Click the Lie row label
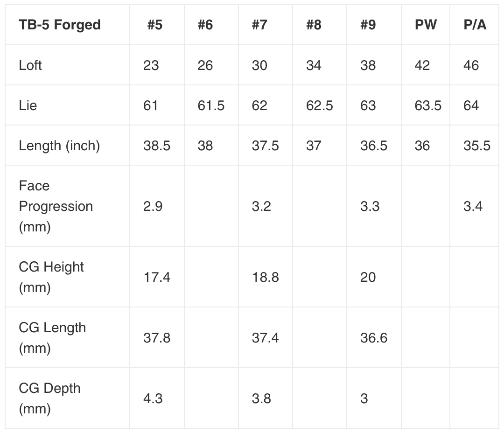The height and width of the screenshot is (433, 504). pyautogui.click(x=28, y=105)
